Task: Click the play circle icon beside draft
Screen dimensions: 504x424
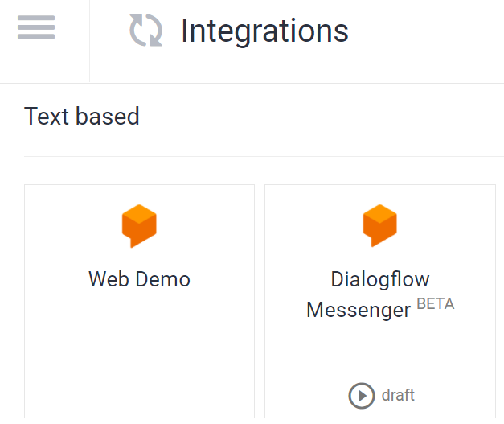Action: tap(362, 395)
